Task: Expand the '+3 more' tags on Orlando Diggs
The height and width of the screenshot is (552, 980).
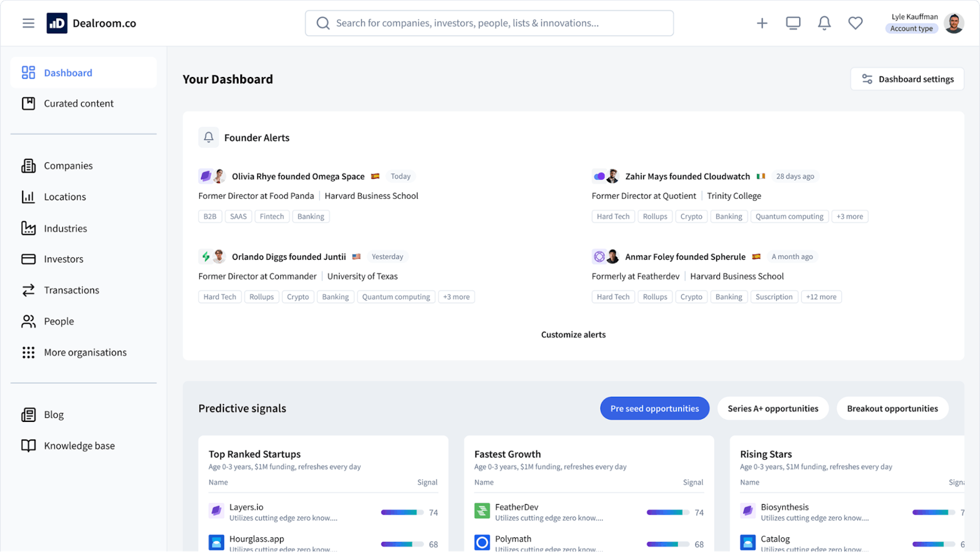Action: pyautogui.click(x=457, y=296)
